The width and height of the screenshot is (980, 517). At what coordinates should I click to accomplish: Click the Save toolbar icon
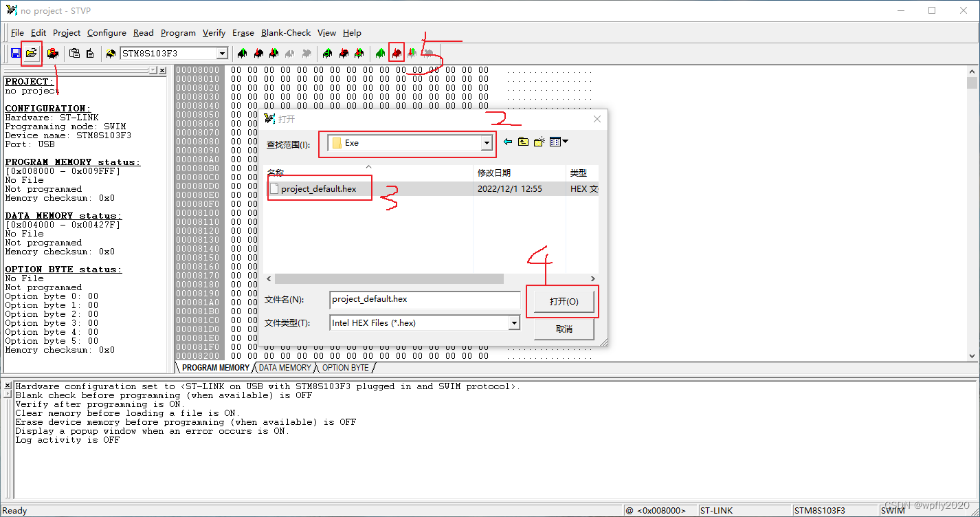coord(15,53)
